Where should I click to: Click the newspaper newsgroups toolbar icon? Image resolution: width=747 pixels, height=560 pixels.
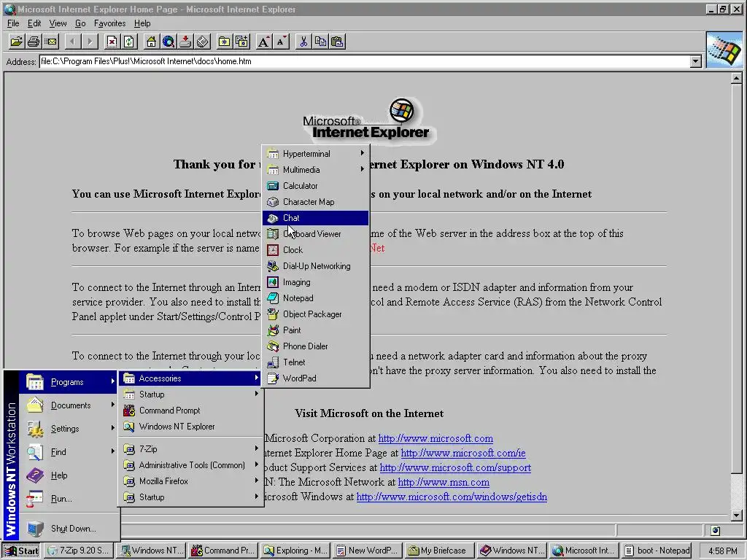pos(203,42)
